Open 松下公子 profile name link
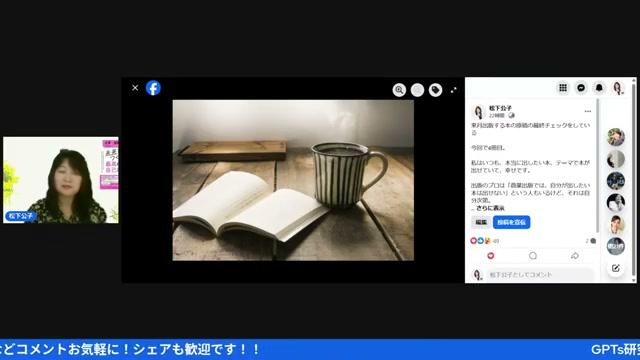640x360 pixels. pyautogui.click(x=500, y=108)
